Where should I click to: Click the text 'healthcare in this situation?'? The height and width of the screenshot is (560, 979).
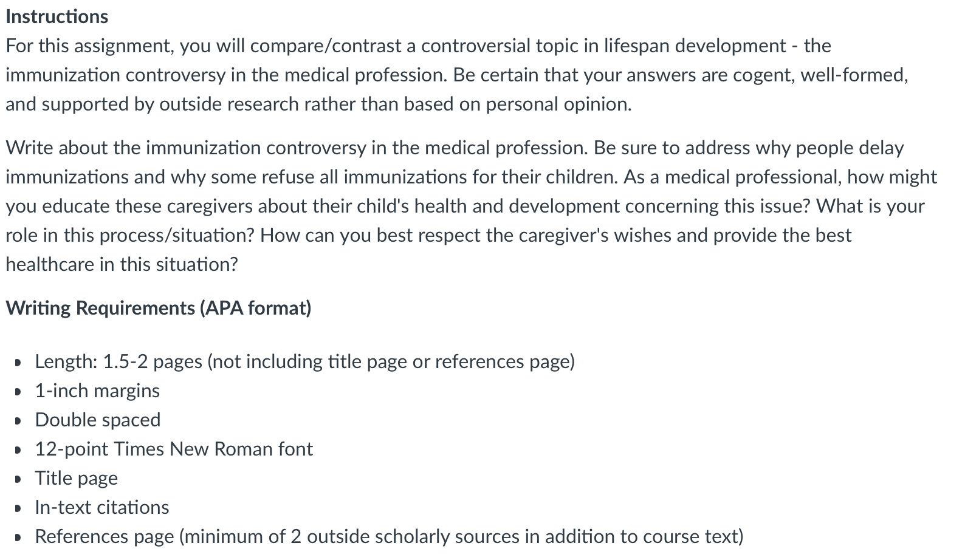point(122,264)
